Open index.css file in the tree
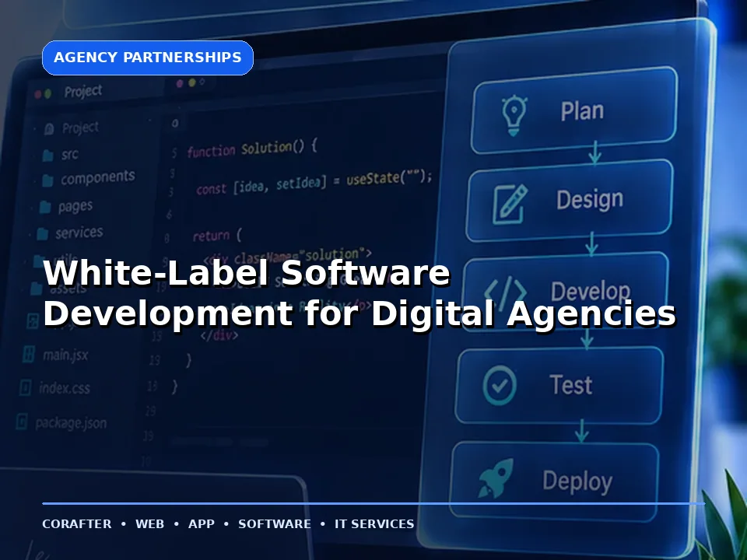Image resolution: width=747 pixels, height=560 pixels. [x=65, y=388]
